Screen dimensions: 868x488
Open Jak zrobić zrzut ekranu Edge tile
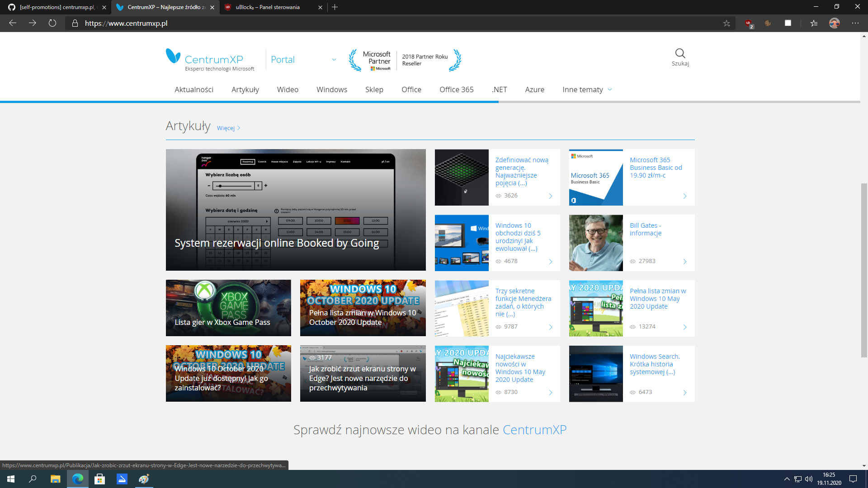point(363,373)
